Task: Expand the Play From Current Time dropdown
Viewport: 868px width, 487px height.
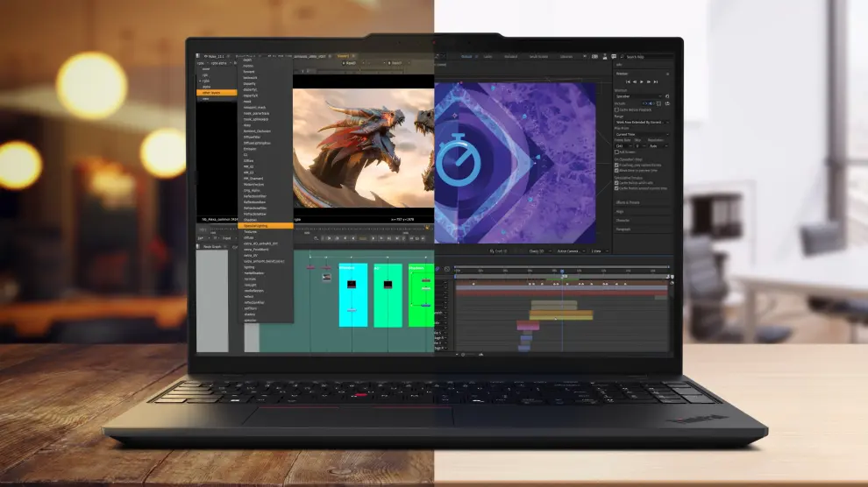Action: 640,134
